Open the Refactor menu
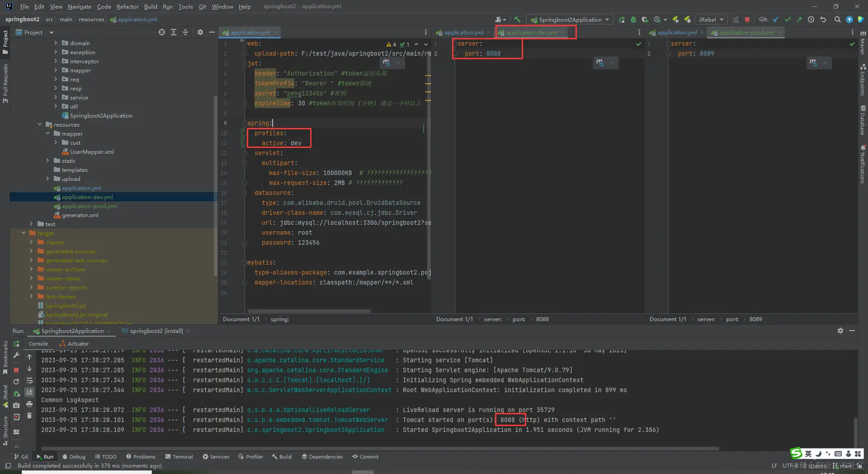This screenshot has width=868, height=474. (127, 6)
